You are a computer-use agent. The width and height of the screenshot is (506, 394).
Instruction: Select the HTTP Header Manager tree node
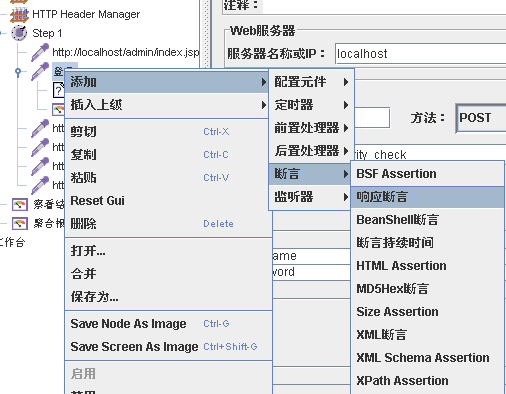[86, 14]
